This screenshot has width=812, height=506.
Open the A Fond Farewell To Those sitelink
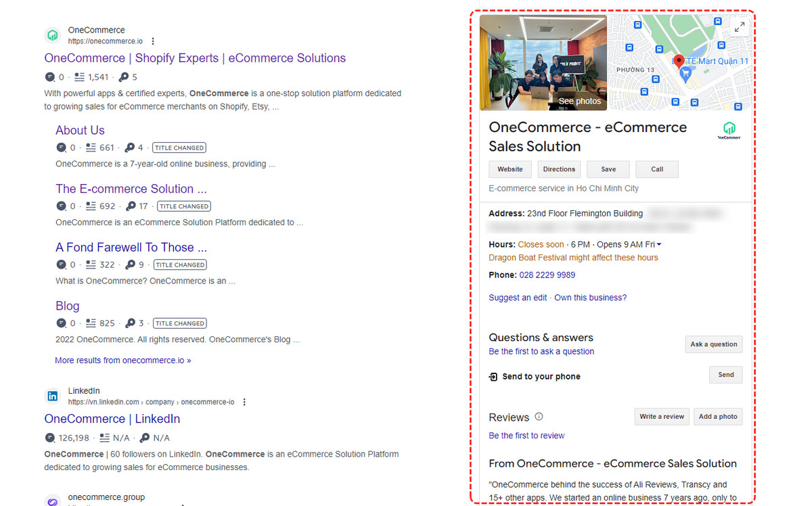pos(131,248)
